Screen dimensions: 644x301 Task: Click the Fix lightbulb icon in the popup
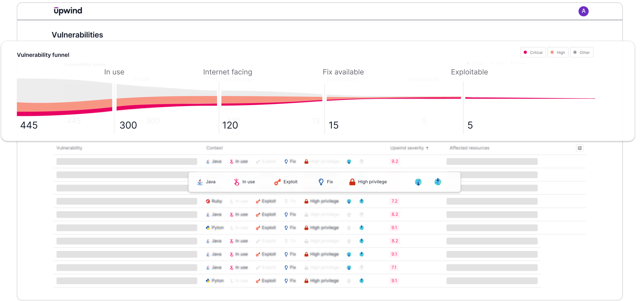coord(320,181)
